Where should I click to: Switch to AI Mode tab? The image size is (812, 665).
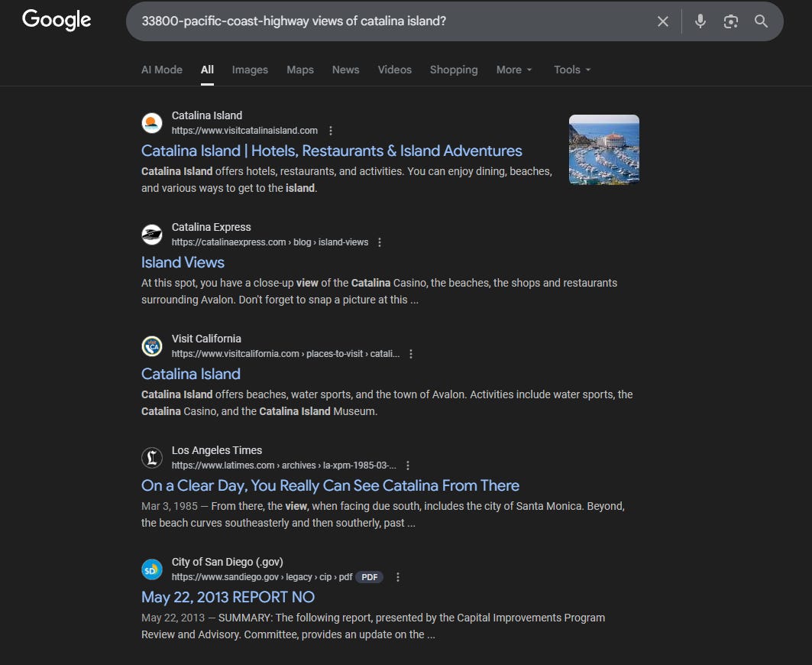point(162,70)
